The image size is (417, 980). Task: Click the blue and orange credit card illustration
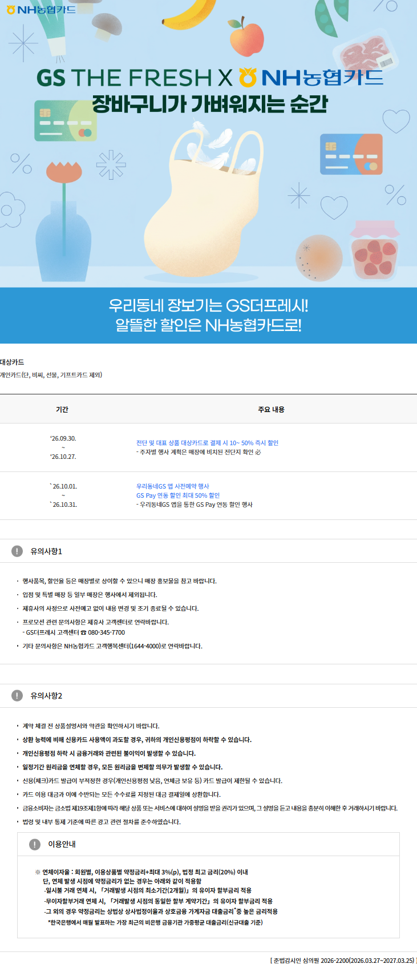pyautogui.click(x=351, y=154)
